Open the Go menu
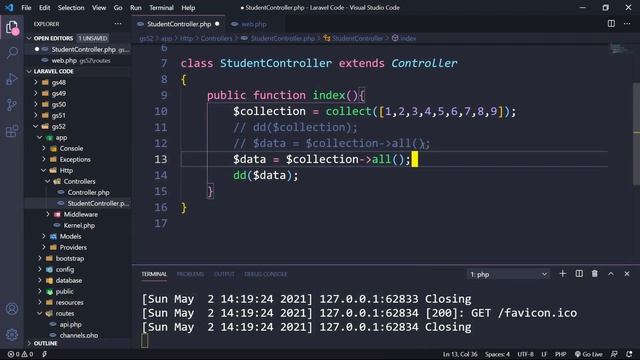Image resolution: width=640 pixels, height=360 pixels. (x=118, y=7)
